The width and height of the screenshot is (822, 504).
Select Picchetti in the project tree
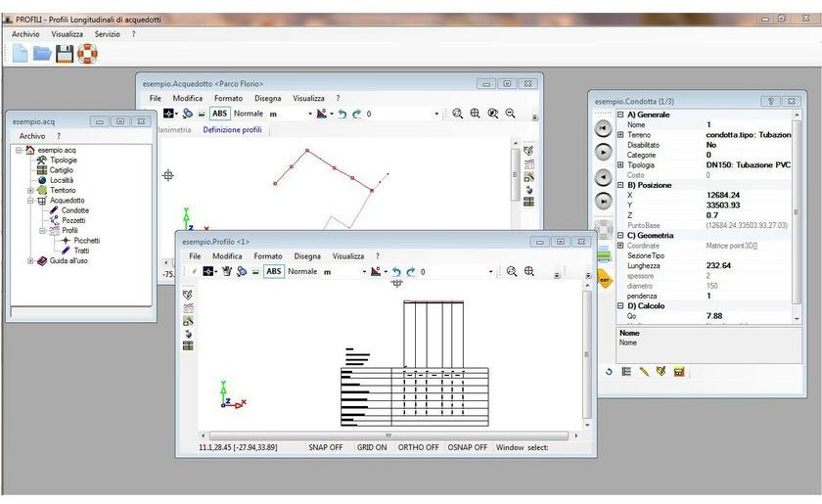click(x=86, y=241)
